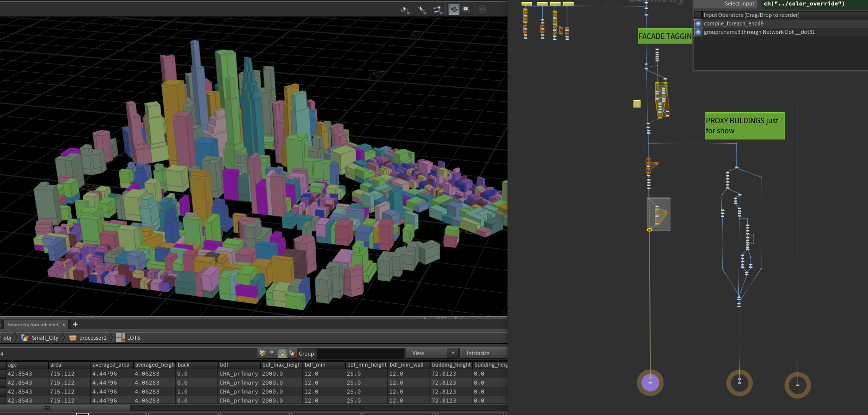Select the purple output node circle

(650, 383)
